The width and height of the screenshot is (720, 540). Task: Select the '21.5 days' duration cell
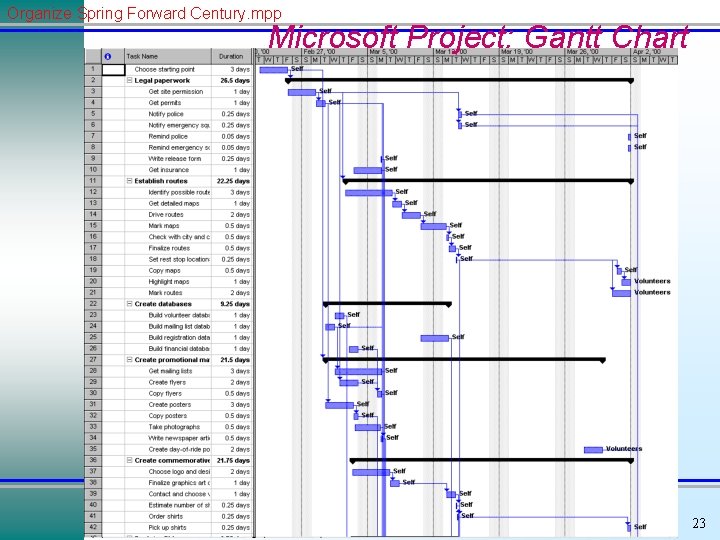[x=231, y=360]
